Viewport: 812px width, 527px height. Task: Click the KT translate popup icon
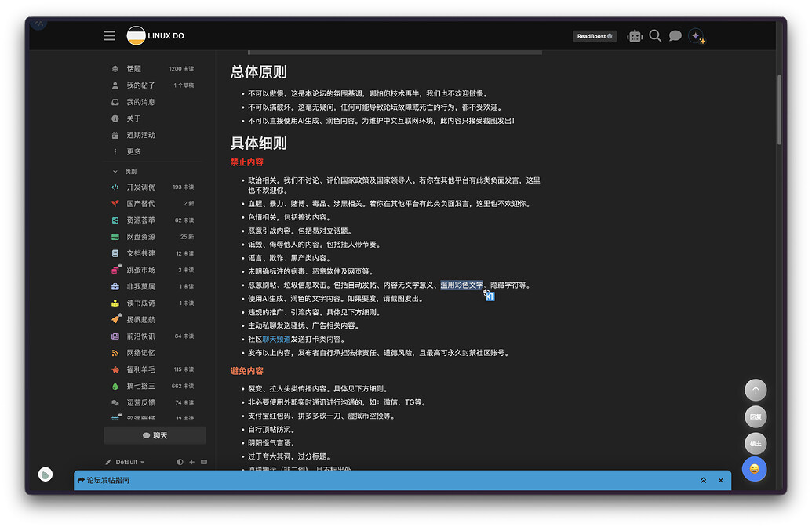(x=490, y=296)
